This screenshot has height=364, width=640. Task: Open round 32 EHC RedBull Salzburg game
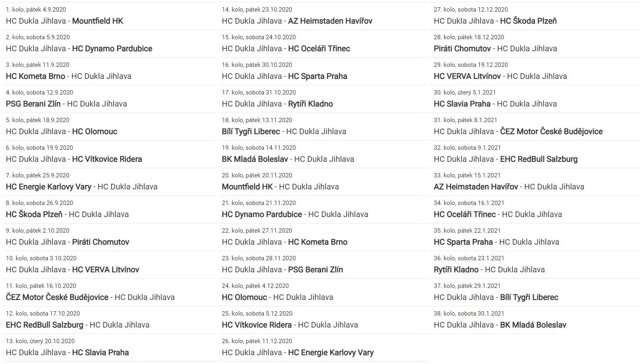click(505, 159)
